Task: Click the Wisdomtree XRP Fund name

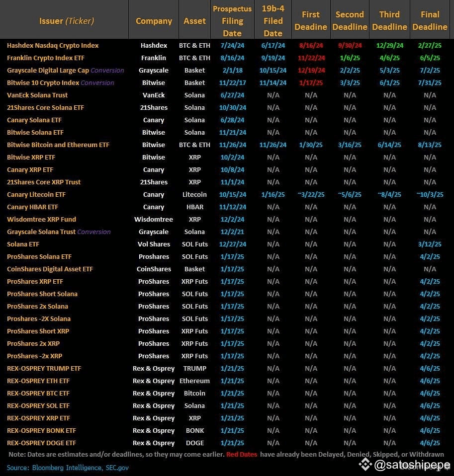Action: [41, 219]
